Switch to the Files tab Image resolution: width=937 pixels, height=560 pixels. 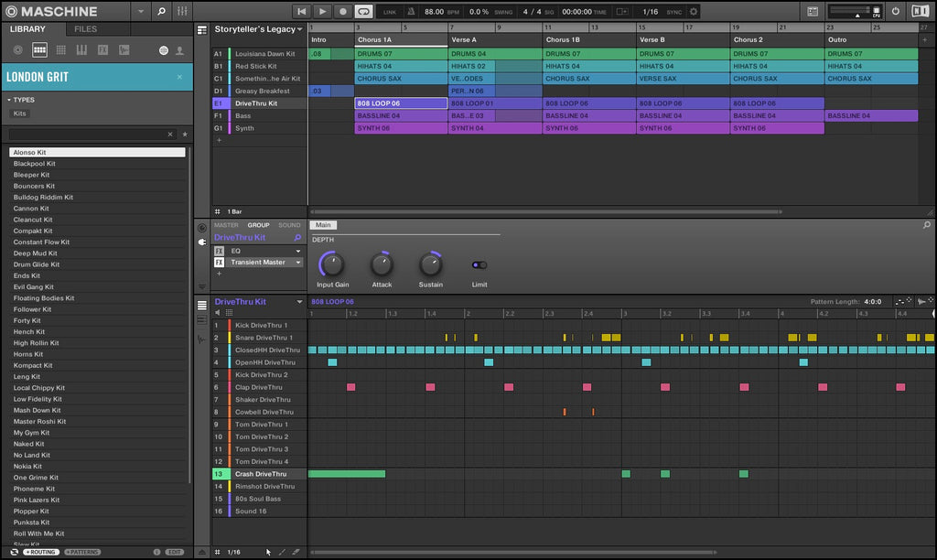[x=85, y=29]
